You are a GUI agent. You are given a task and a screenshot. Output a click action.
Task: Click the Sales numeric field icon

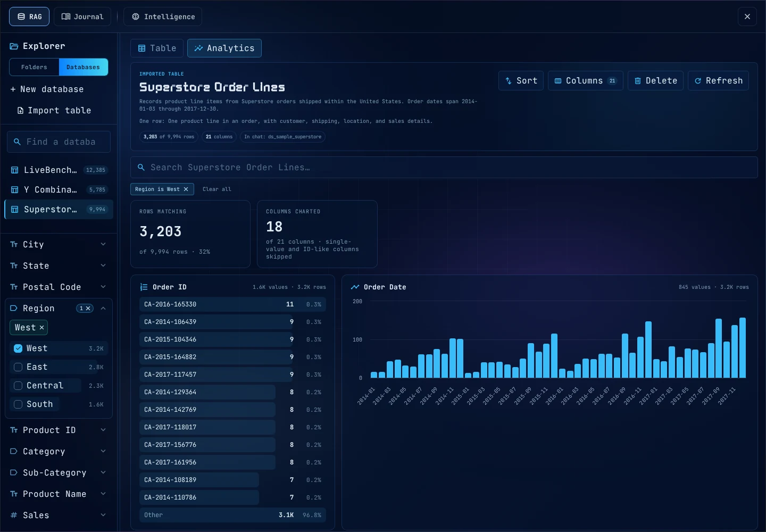(x=14, y=515)
